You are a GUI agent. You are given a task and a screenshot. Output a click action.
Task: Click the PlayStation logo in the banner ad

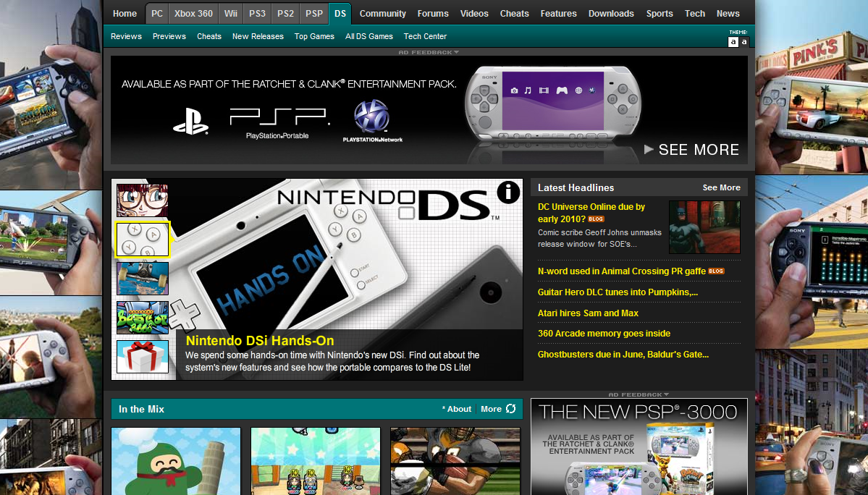pyautogui.click(x=190, y=121)
